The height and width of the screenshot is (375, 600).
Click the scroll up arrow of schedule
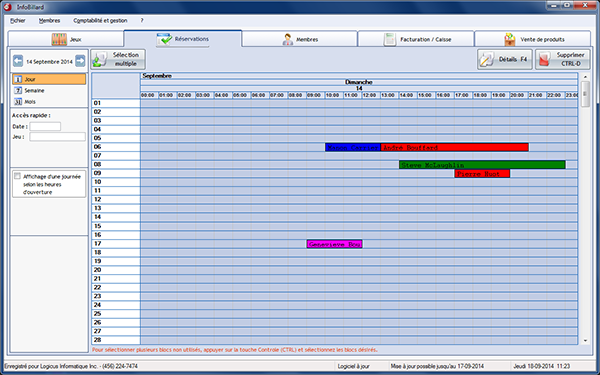pos(585,77)
